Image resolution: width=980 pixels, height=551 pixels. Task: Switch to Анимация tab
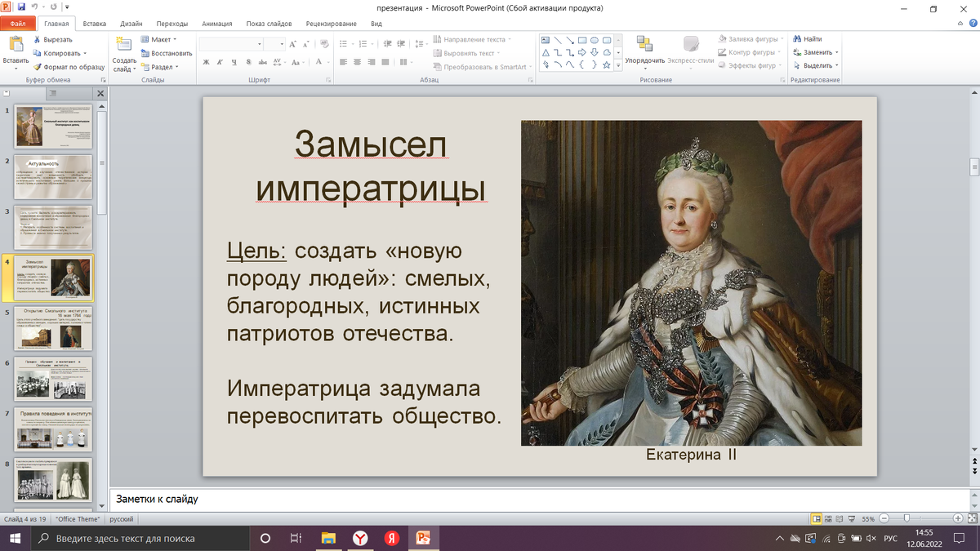click(x=216, y=24)
